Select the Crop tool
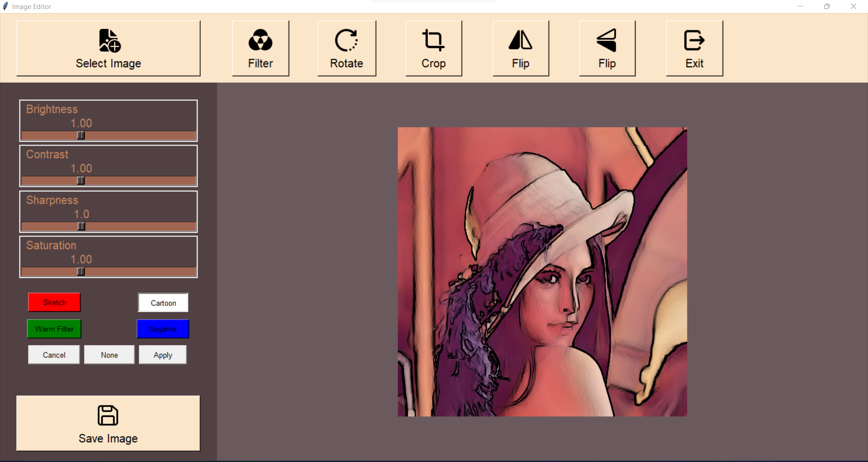The image size is (868, 462). 433,47
